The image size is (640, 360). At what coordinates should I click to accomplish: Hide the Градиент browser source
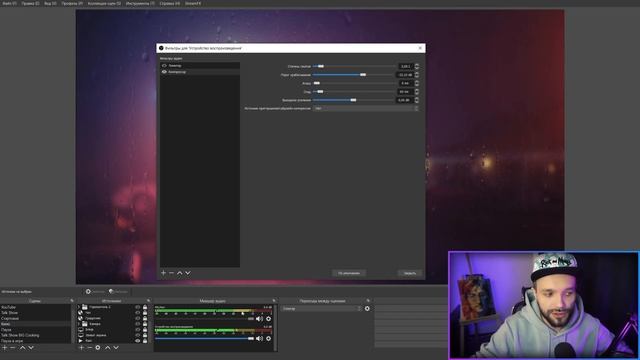[138, 318]
